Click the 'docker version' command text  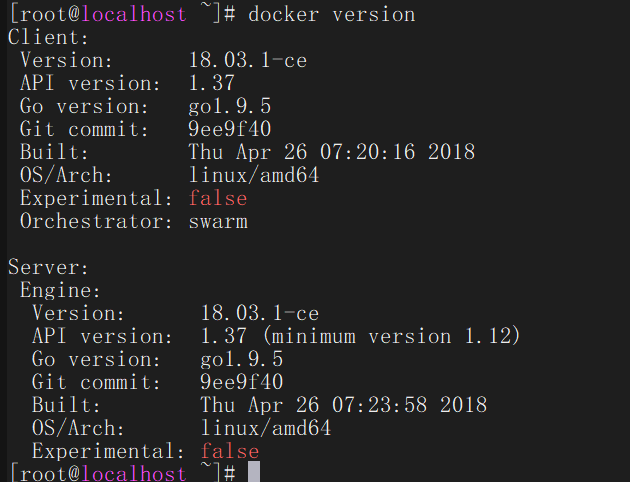(x=331, y=15)
